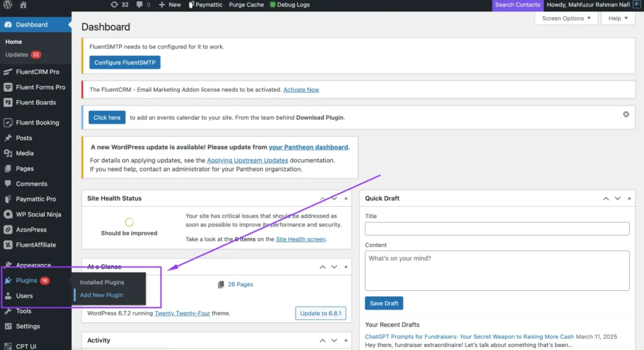Dismiss the events calendar notice

point(626,114)
